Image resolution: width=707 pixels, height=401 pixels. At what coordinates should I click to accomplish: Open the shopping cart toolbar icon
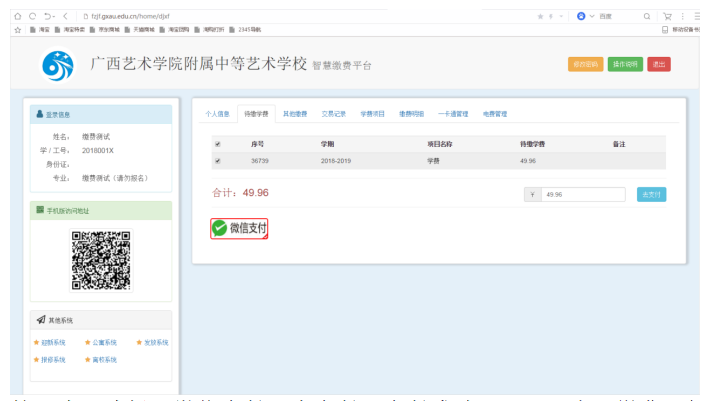(667, 16)
